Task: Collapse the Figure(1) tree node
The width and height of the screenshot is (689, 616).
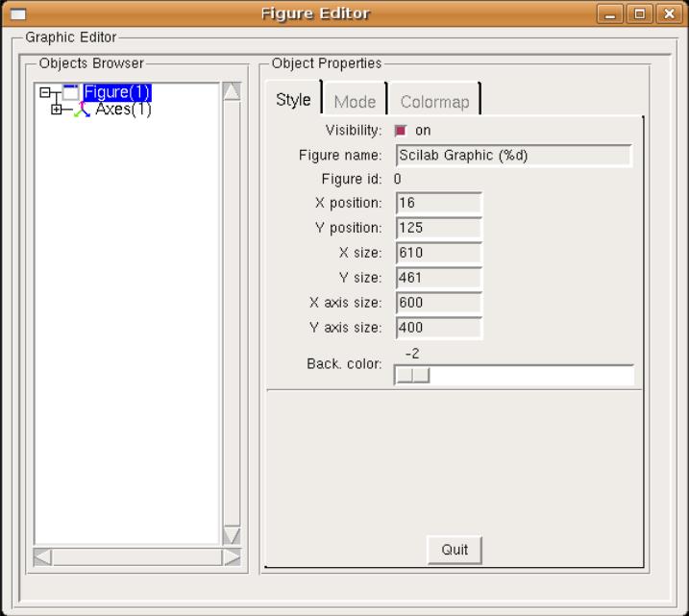Action: [45, 92]
